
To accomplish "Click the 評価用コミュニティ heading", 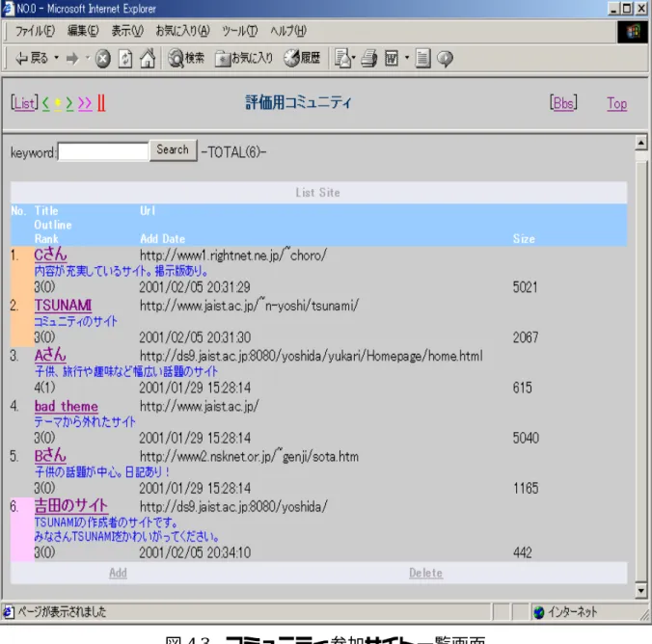I will click(298, 102).
